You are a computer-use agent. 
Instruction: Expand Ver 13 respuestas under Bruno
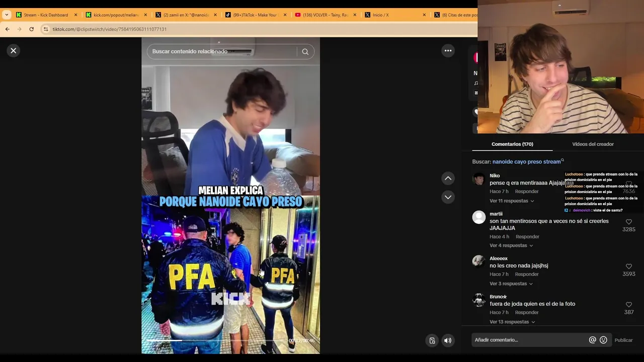click(x=512, y=322)
